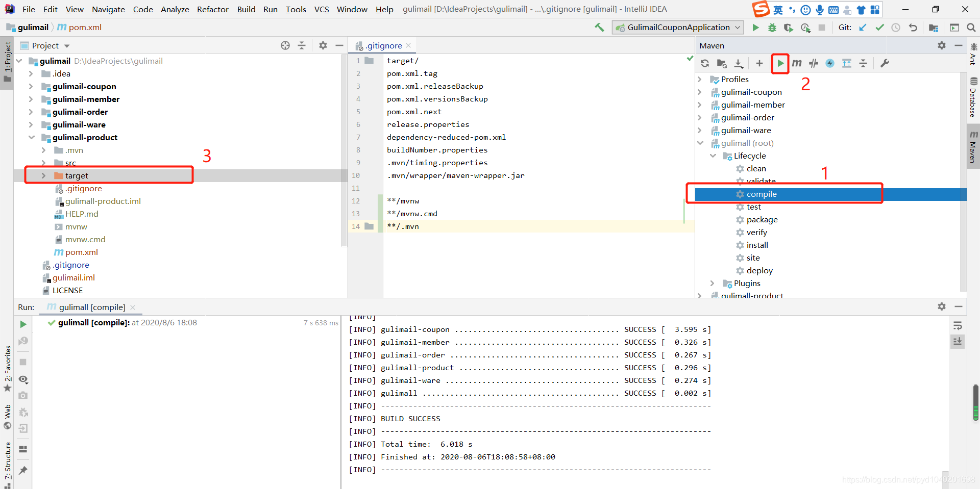
Task: Click the Maven generate sources and update folders icon
Action: coord(722,63)
